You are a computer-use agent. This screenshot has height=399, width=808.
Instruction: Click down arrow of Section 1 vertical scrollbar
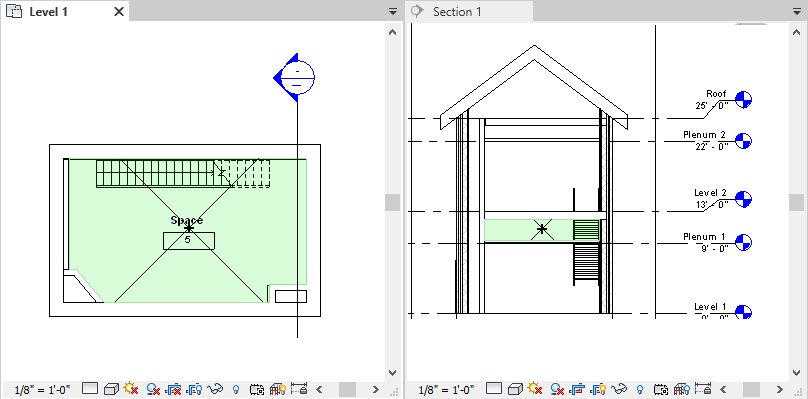pyautogui.click(x=797, y=373)
